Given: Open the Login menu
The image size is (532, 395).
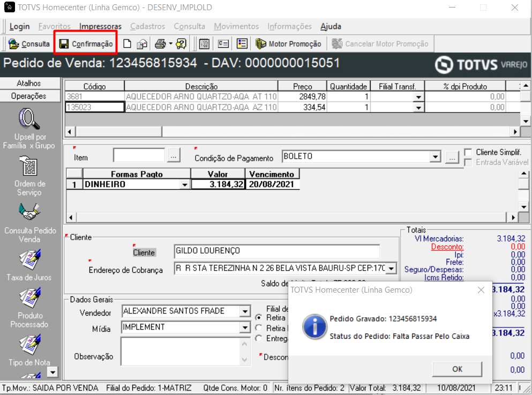Looking at the screenshot, I should coord(19,26).
